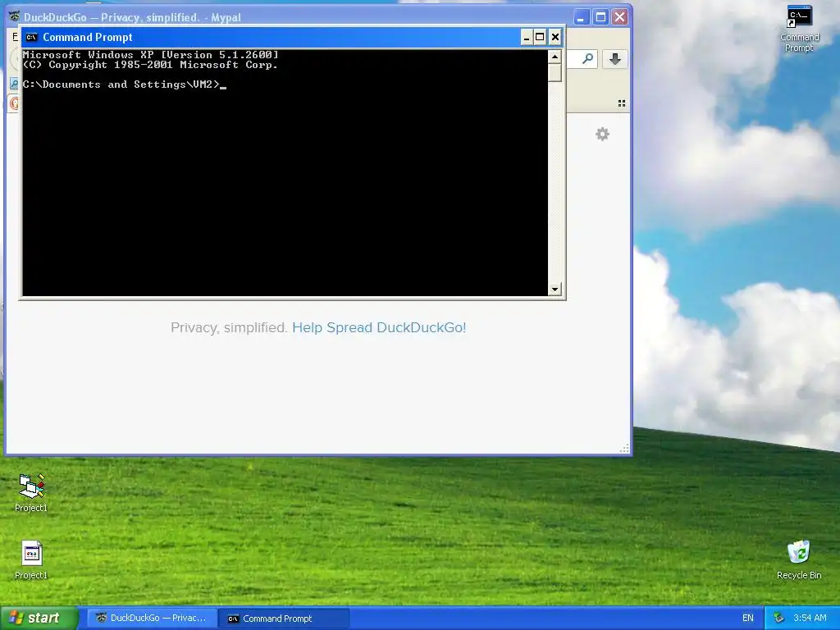The image size is (840, 630).
Task: Click the small grid icon in Mypal toolbar
Action: (x=622, y=103)
